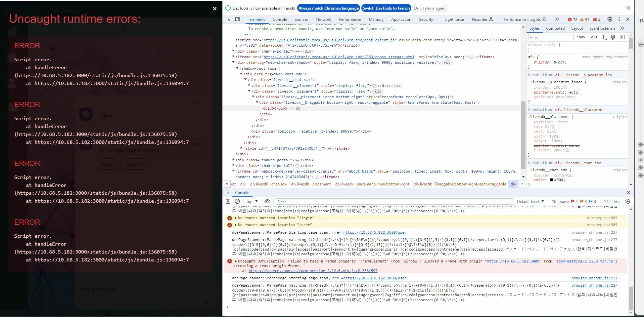
Task: Open the console settings gear icon
Action: [x=628, y=201]
